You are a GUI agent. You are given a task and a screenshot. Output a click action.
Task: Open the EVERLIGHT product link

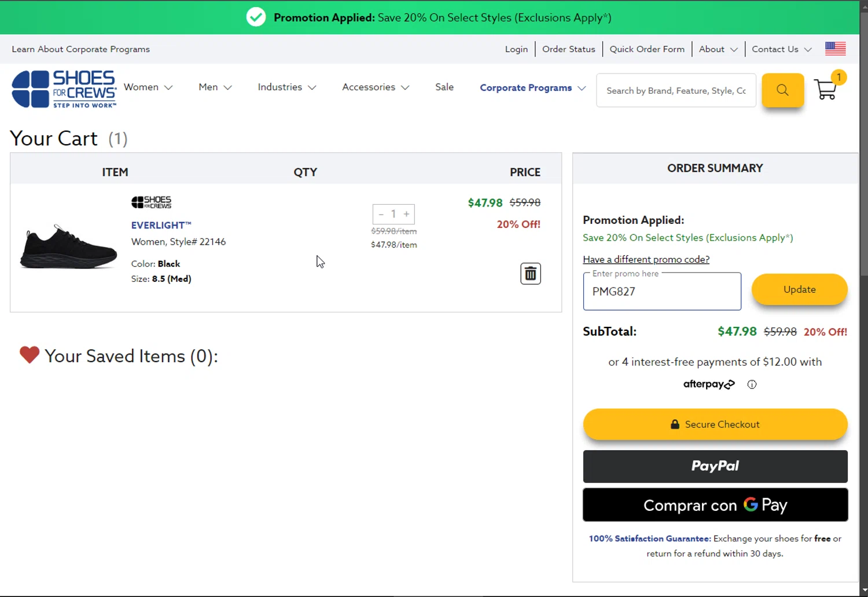click(x=161, y=225)
